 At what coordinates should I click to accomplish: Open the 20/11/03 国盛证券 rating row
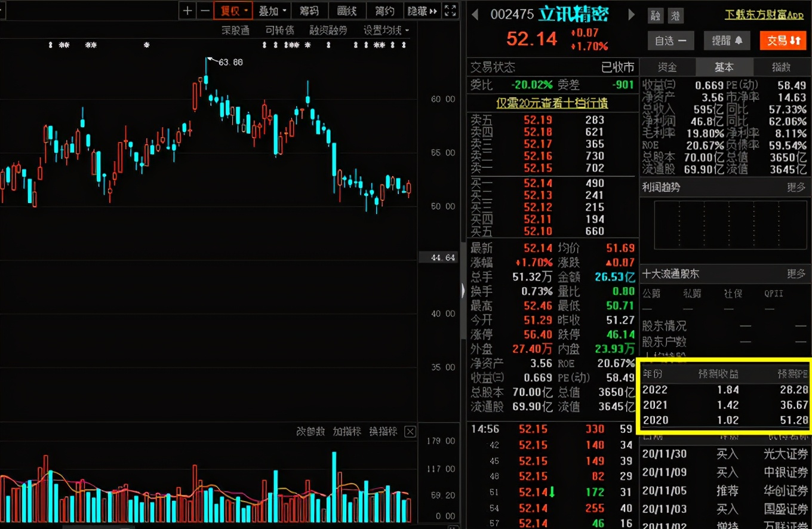(x=725, y=509)
